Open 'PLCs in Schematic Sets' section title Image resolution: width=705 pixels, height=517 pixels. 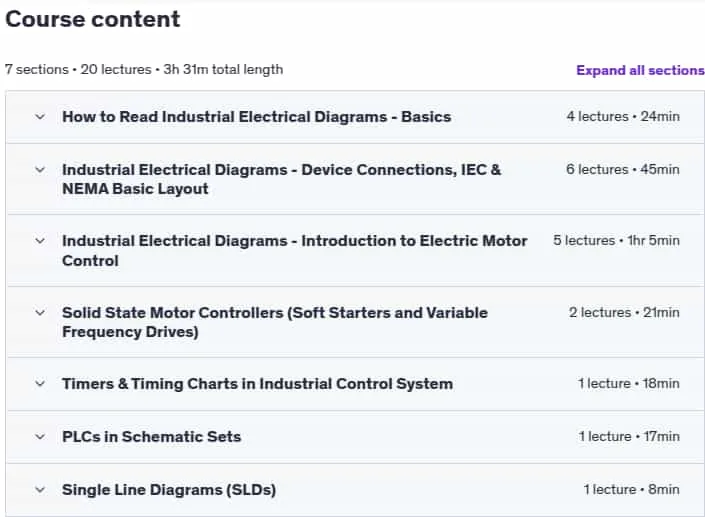152,437
